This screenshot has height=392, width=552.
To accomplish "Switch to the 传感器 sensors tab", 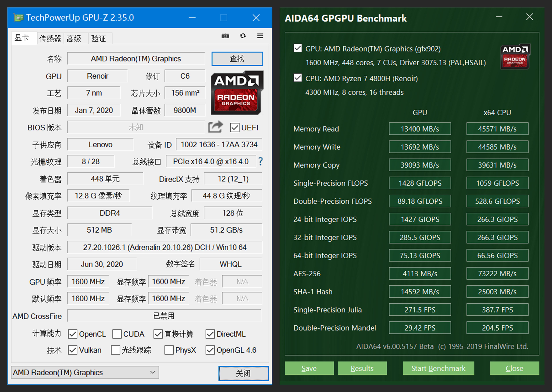I will [x=50, y=38].
